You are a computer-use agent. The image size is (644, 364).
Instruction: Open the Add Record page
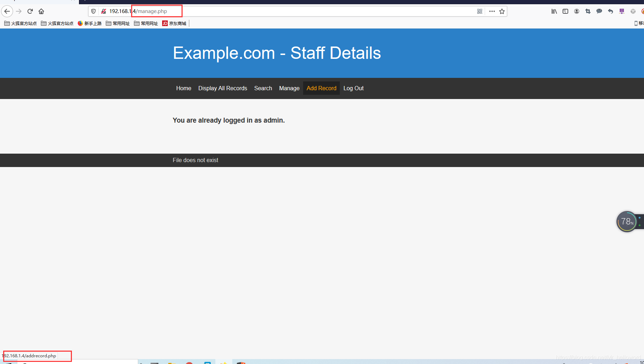321,88
